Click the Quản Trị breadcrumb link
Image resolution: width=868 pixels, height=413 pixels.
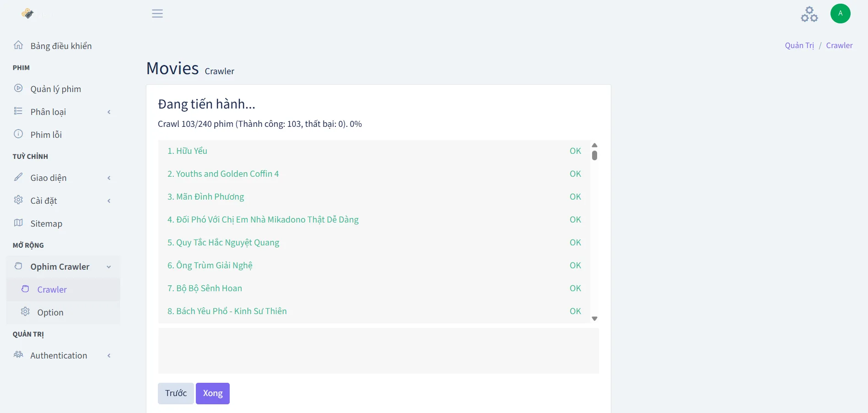click(799, 45)
